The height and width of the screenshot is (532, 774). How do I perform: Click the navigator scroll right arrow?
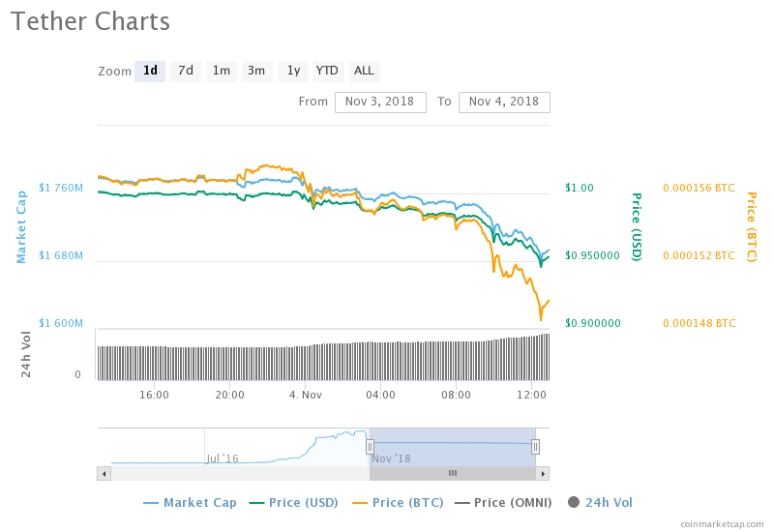click(x=543, y=473)
